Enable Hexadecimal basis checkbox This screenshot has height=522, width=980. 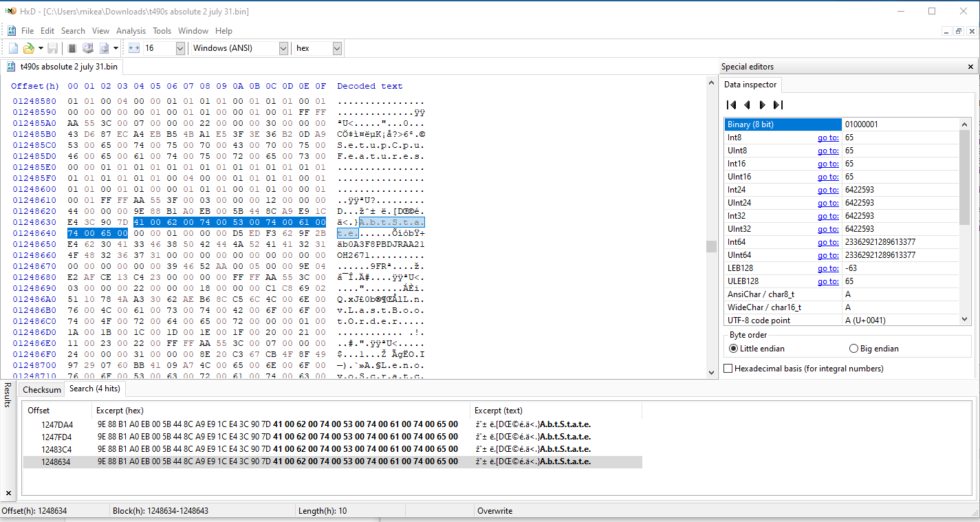(728, 369)
